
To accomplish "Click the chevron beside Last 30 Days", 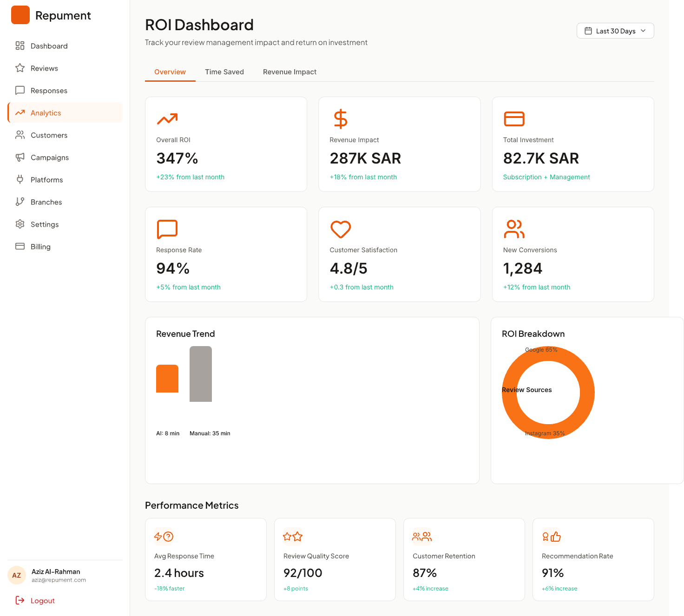I will pyautogui.click(x=643, y=31).
